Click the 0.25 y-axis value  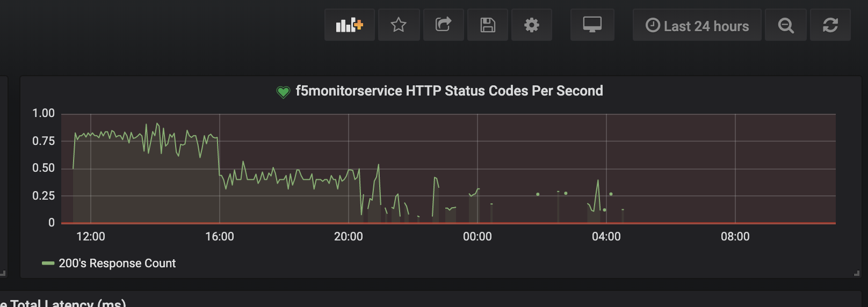click(x=44, y=196)
